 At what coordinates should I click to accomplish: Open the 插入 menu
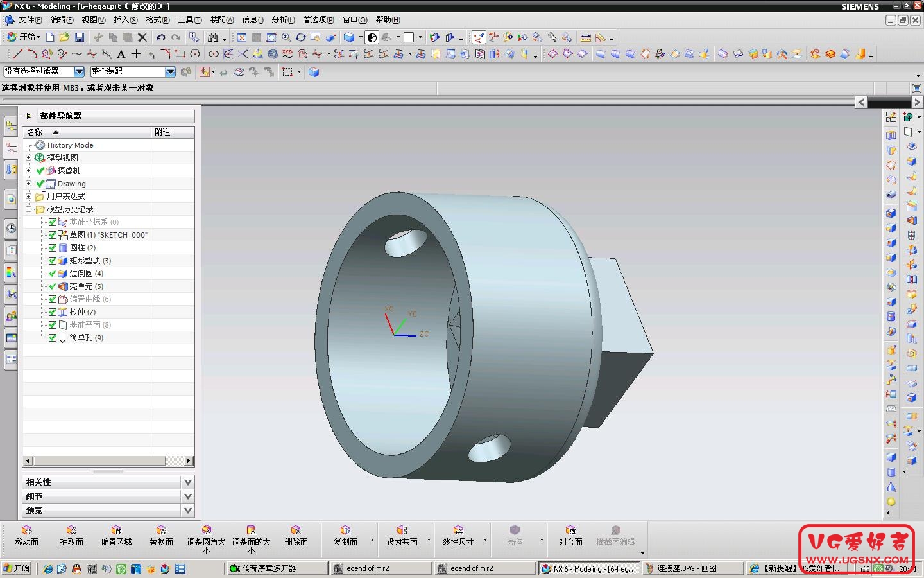126,20
